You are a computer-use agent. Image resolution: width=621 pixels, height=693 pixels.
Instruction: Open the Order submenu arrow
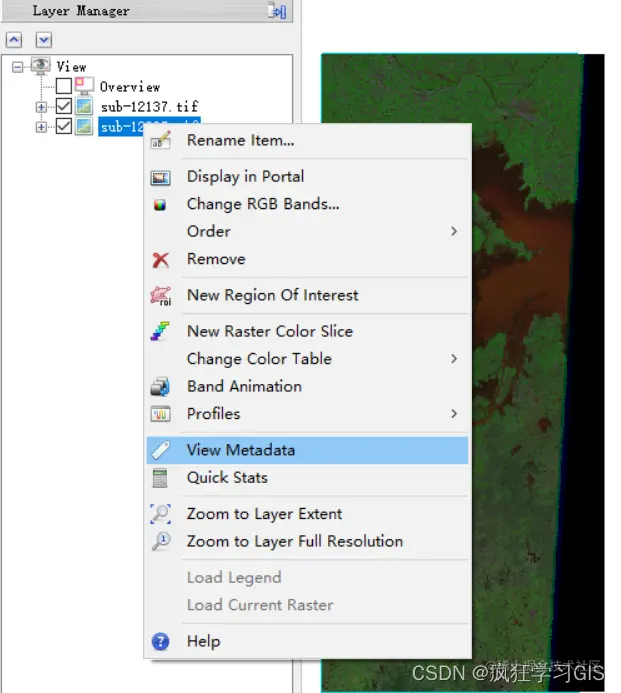click(454, 231)
